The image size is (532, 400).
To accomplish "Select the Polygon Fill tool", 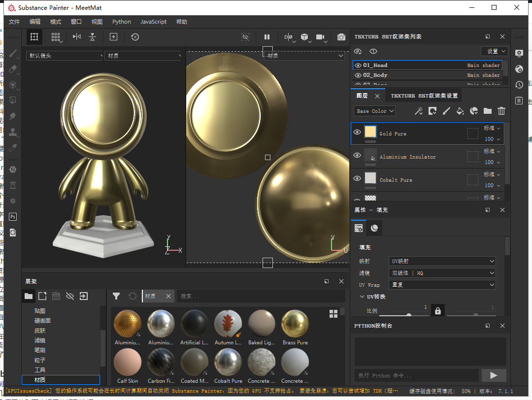I will pos(13,100).
